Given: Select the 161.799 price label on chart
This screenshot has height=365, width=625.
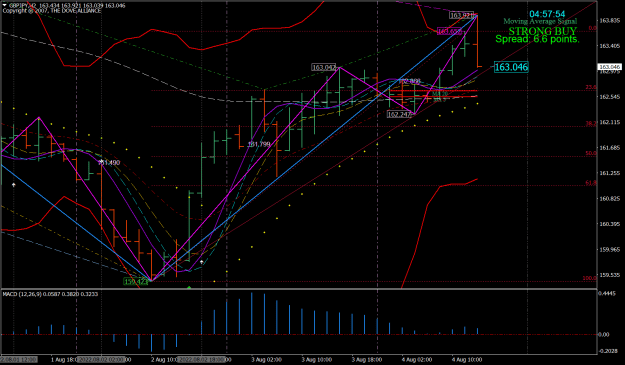Looking at the screenshot, I should click(x=259, y=144).
